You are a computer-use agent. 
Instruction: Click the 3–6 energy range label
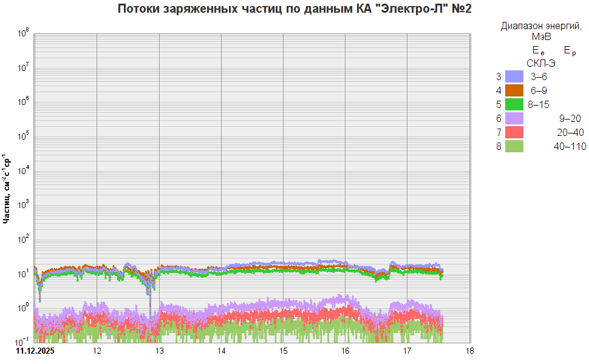tap(539, 76)
